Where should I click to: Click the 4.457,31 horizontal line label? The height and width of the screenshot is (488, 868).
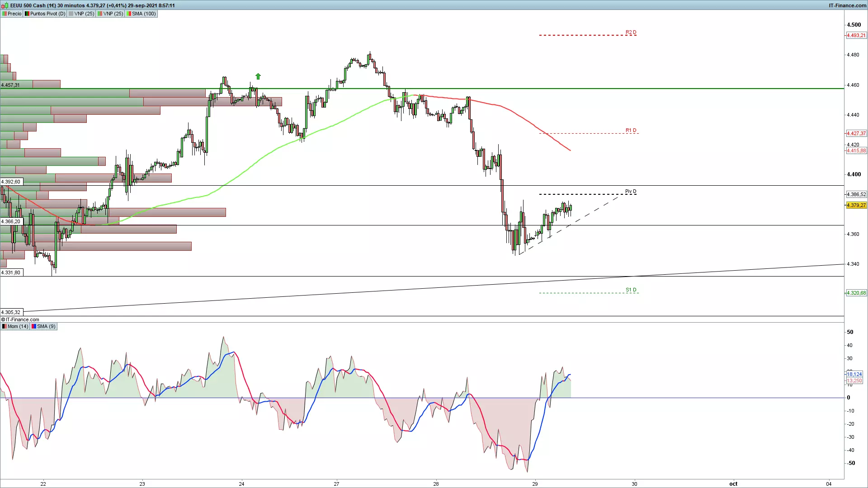[x=11, y=85]
